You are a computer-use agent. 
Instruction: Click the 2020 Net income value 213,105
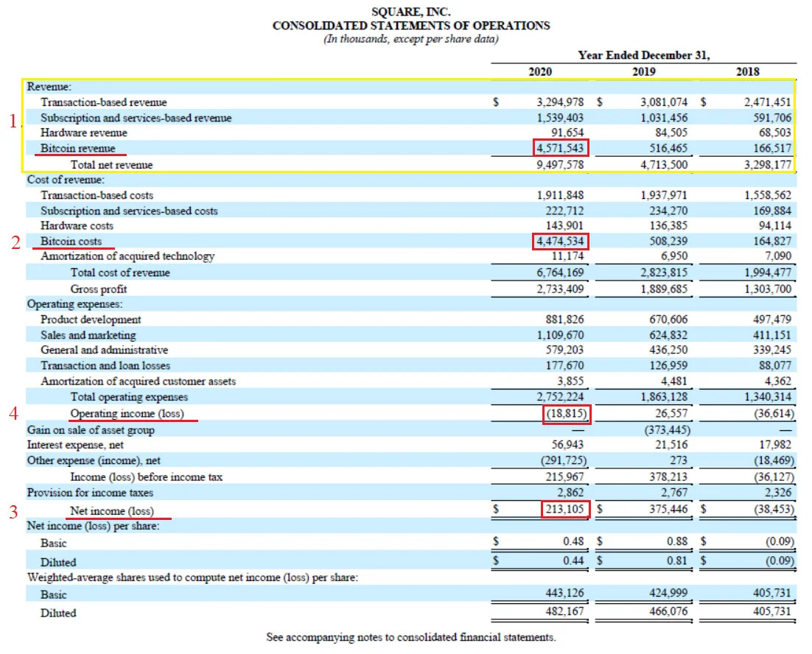[x=565, y=509]
